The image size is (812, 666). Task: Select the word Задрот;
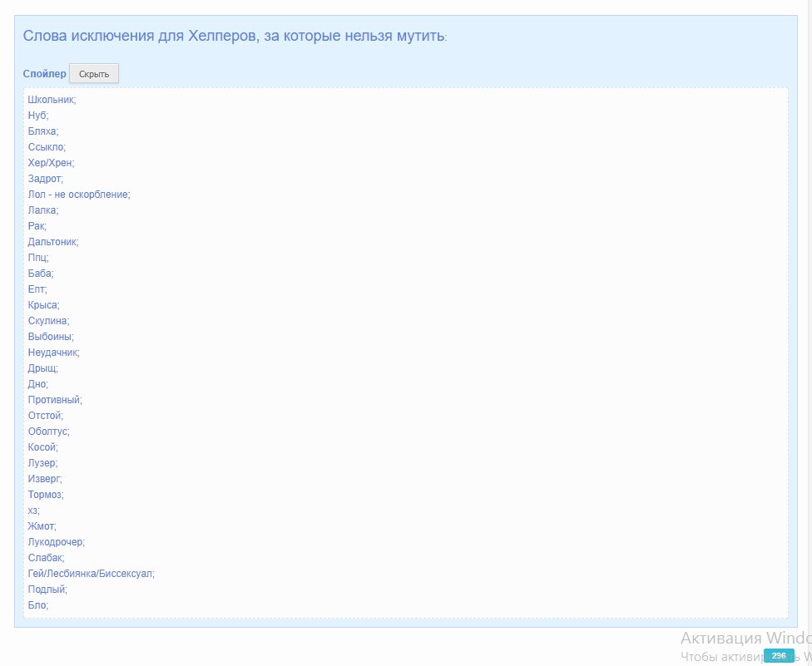coord(46,179)
